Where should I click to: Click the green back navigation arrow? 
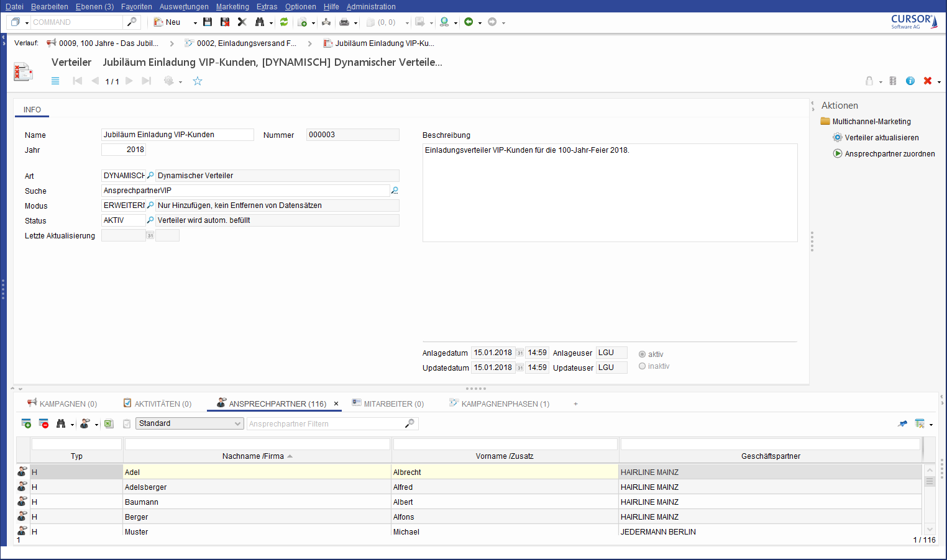(x=469, y=22)
